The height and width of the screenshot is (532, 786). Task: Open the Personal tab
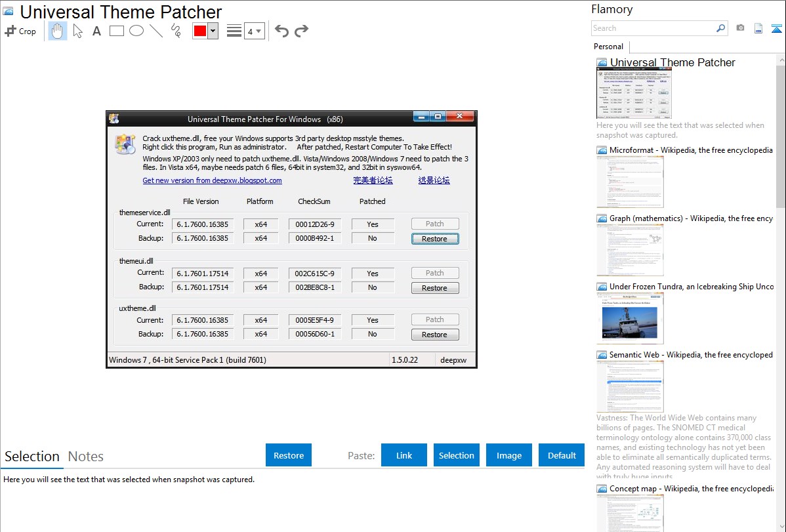click(x=608, y=47)
